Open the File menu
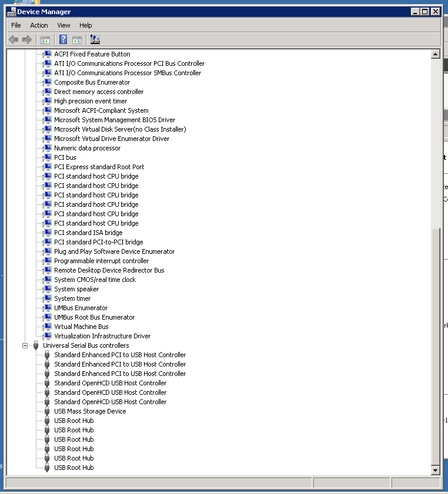 (16, 25)
